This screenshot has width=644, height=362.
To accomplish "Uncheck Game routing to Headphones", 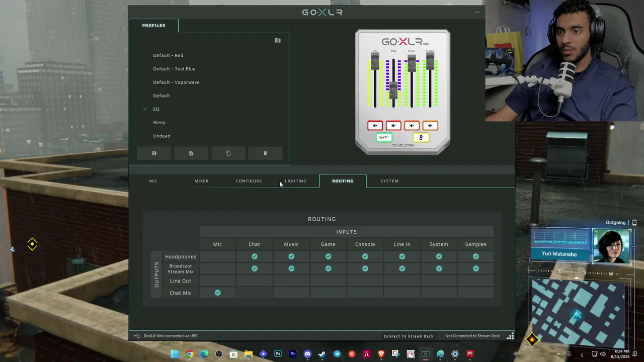I will (x=328, y=256).
